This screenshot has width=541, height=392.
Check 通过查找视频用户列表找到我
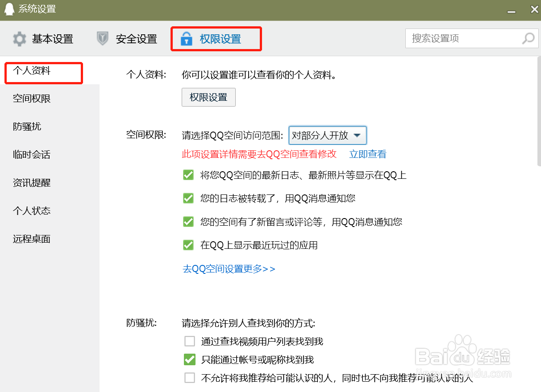(190, 342)
